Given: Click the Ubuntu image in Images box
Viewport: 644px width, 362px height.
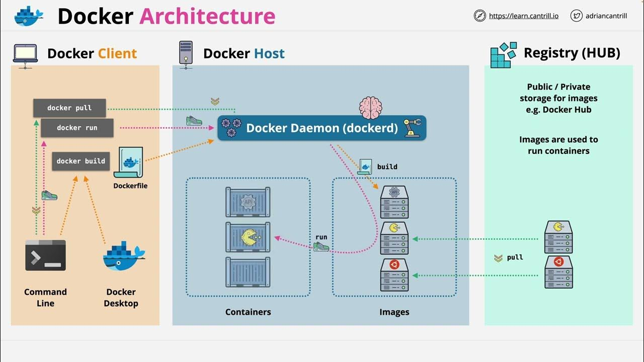Looking at the screenshot, I should tap(394, 275).
